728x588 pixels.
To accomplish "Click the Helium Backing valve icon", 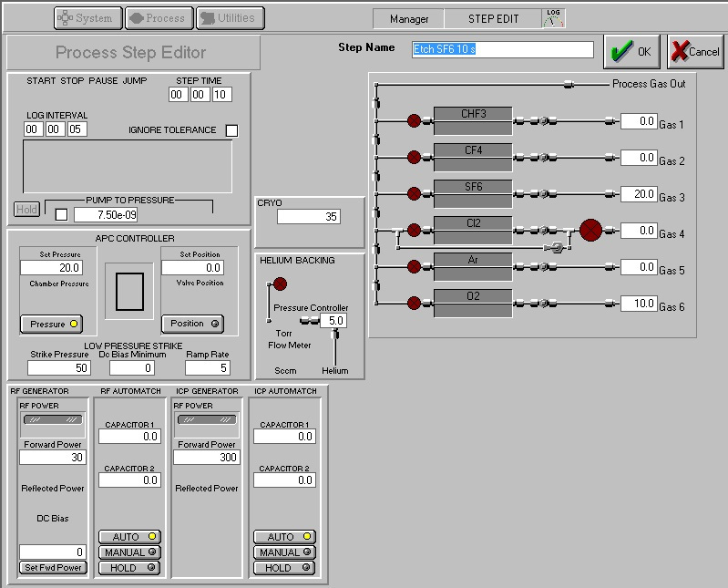I will pyautogui.click(x=280, y=284).
